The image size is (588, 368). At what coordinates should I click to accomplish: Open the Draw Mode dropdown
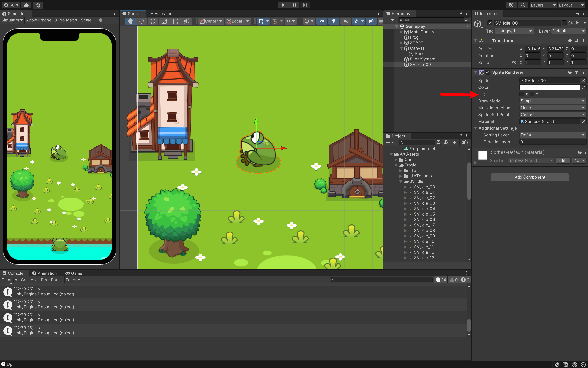[x=553, y=101]
